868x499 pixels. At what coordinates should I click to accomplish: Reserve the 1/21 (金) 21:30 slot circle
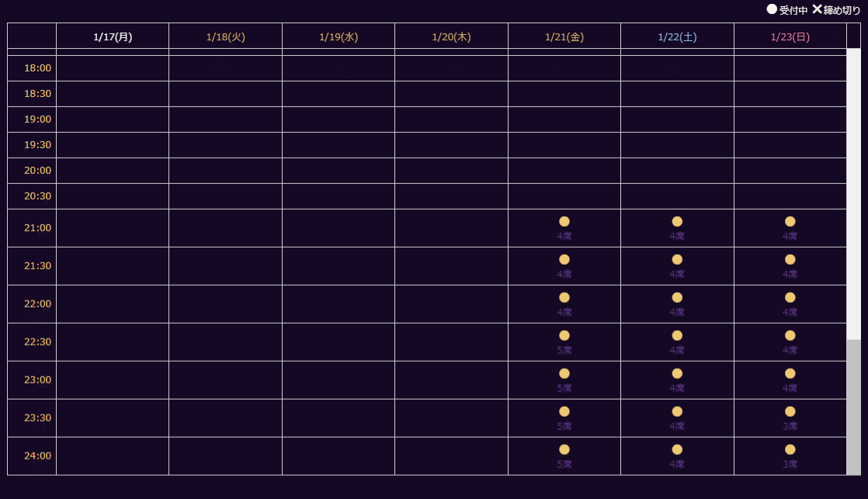click(x=564, y=259)
